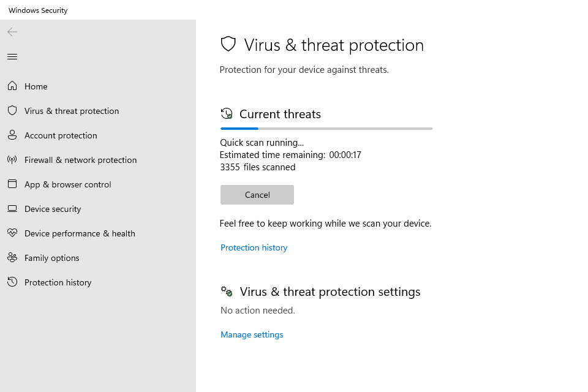The height and width of the screenshot is (392, 588).
Task: Open Protection history link under Current threats
Action: 254,247
